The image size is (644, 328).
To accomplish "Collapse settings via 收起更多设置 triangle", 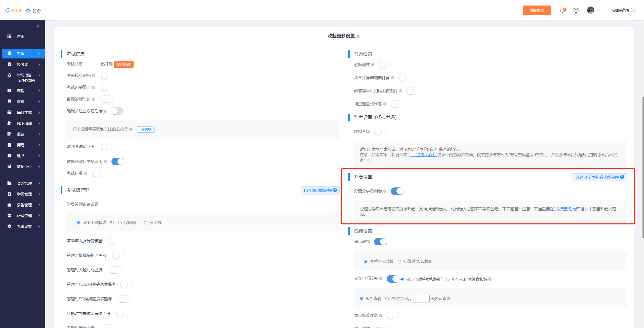I will [x=358, y=36].
